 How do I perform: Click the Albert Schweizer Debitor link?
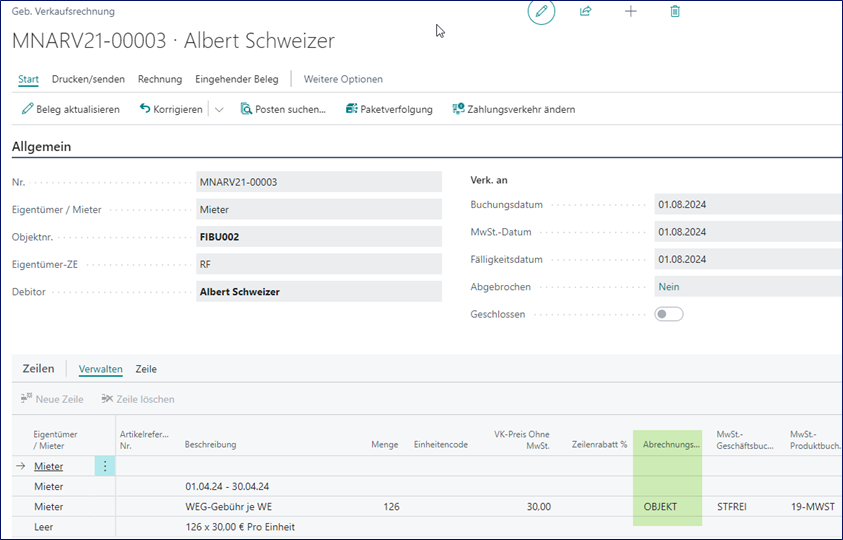(240, 292)
